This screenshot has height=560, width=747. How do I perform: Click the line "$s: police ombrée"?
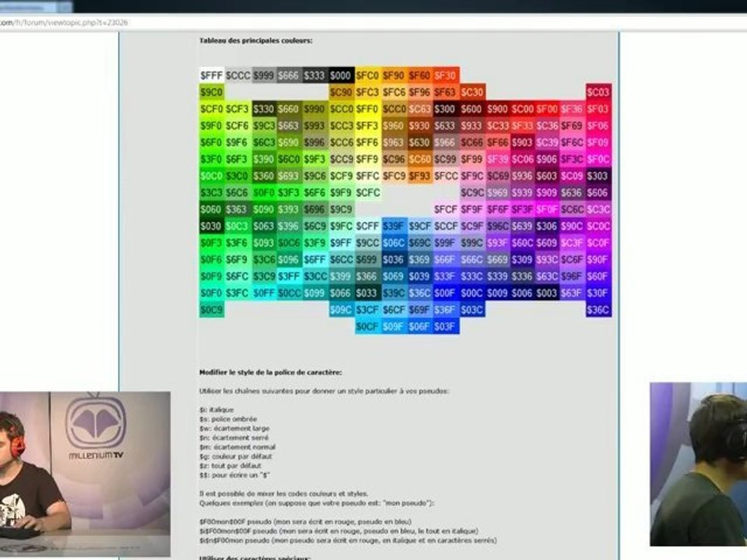point(228,419)
